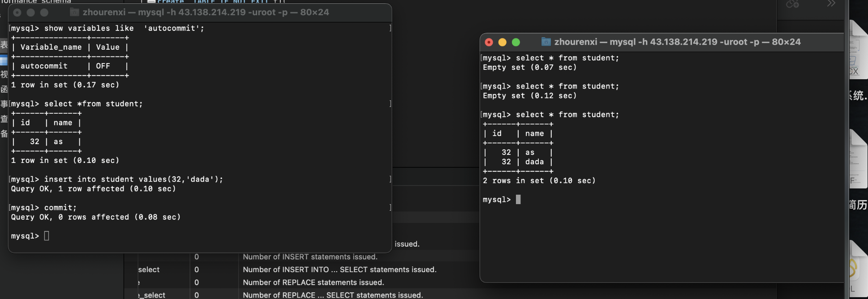Click the '32 | as' row in left terminal

46,141
